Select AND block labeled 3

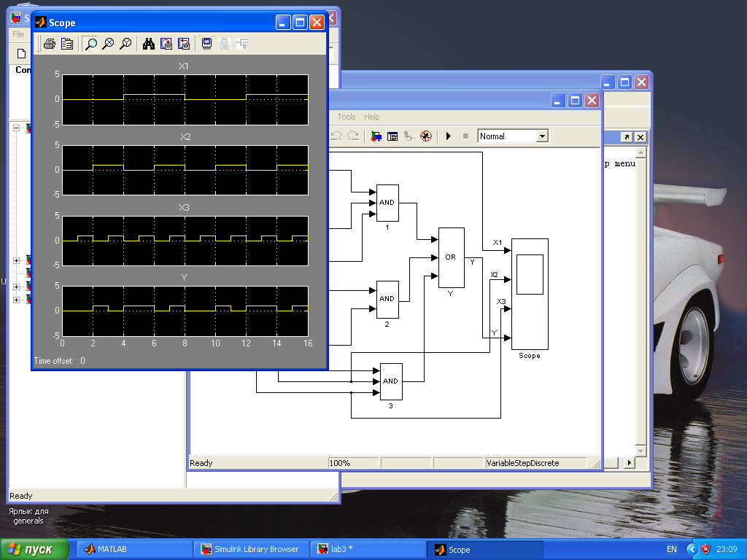[391, 381]
